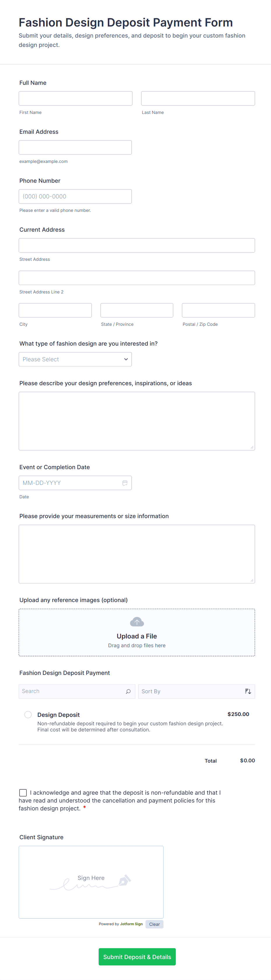Click the Submit Deposit & Details button

tap(137, 956)
